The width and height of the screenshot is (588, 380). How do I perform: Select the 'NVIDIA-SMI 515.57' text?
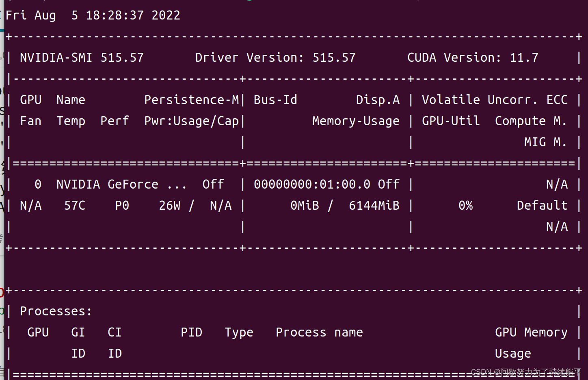click(x=82, y=58)
